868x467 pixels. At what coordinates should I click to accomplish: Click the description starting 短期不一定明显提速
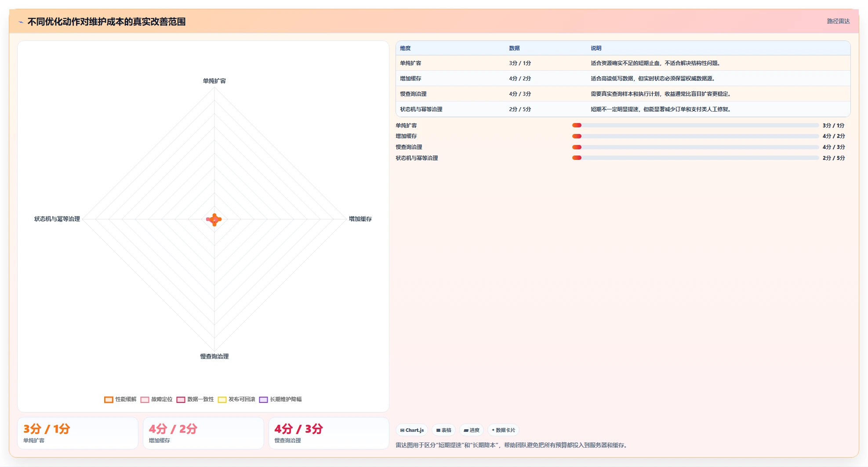tap(661, 109)
